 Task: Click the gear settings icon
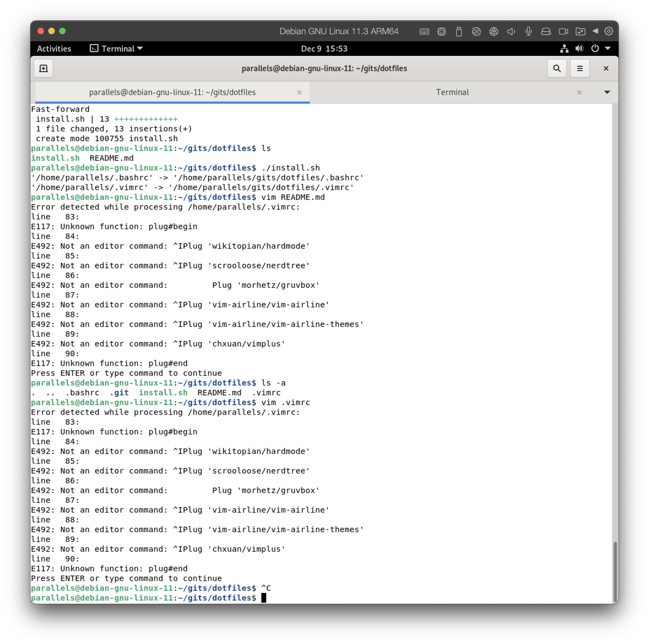click(x=609, y=31)
